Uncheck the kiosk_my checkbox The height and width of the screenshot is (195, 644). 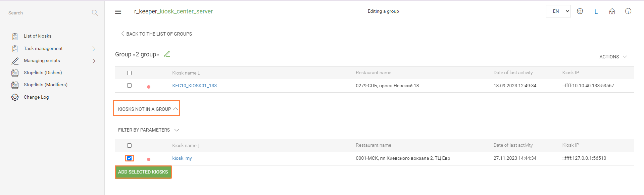pos(129,158)
